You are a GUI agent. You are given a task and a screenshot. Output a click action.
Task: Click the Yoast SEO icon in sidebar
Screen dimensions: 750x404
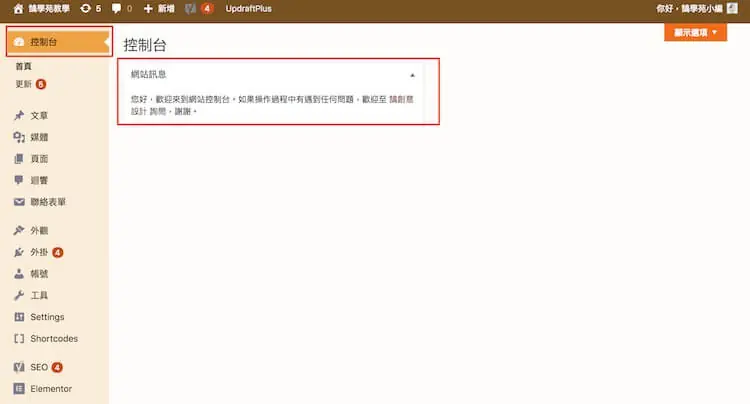[19, 367]
